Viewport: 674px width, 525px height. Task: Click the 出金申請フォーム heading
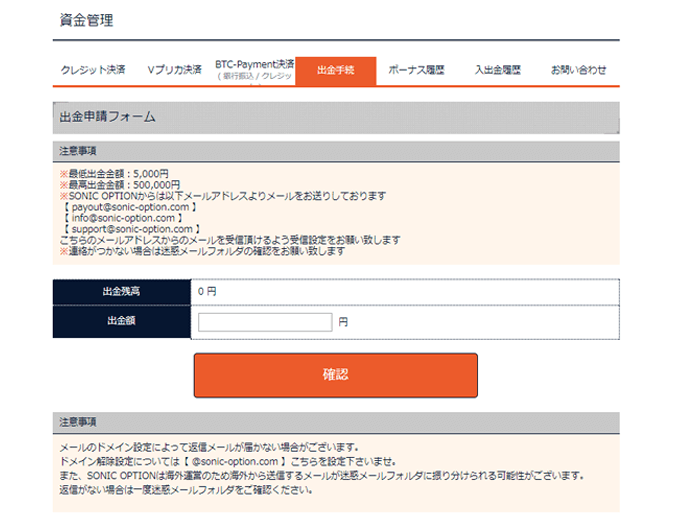(x=107, y=117)
